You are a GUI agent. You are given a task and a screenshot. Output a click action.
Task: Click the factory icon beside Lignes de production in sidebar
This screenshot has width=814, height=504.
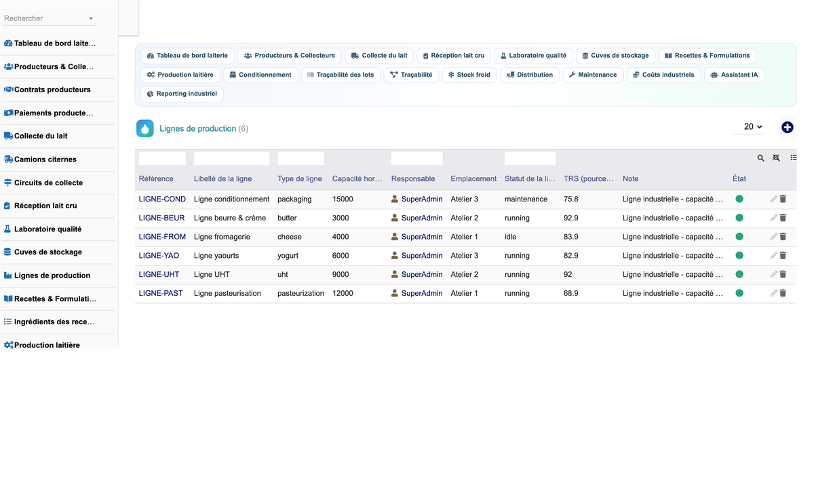tap(8, 275)
